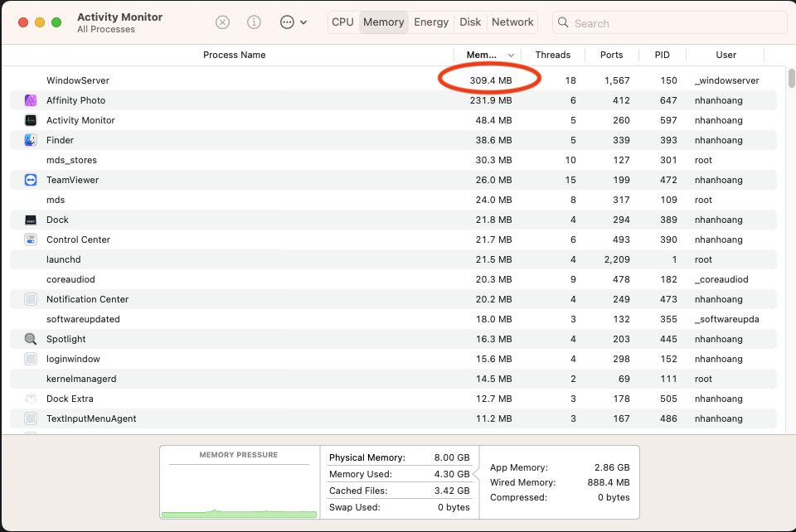Screen dimensions: 796x532
Task: Open the ellipsis actions menu icon
Action: tap(288, 22)
